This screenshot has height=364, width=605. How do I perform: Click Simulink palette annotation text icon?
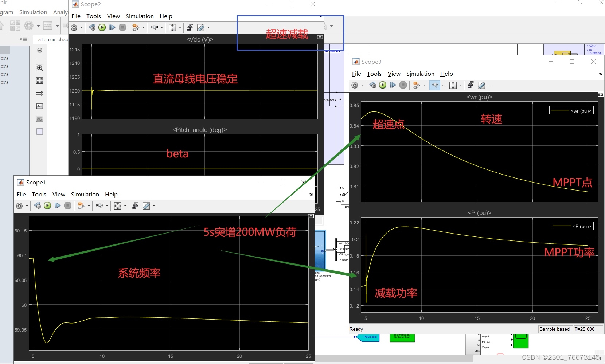pos(40,106)
